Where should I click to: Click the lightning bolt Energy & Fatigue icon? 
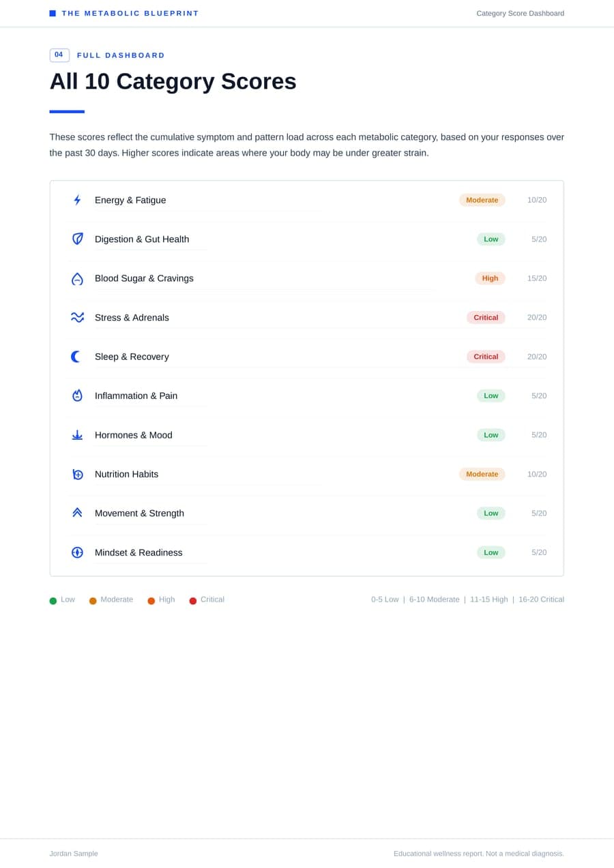77,200
